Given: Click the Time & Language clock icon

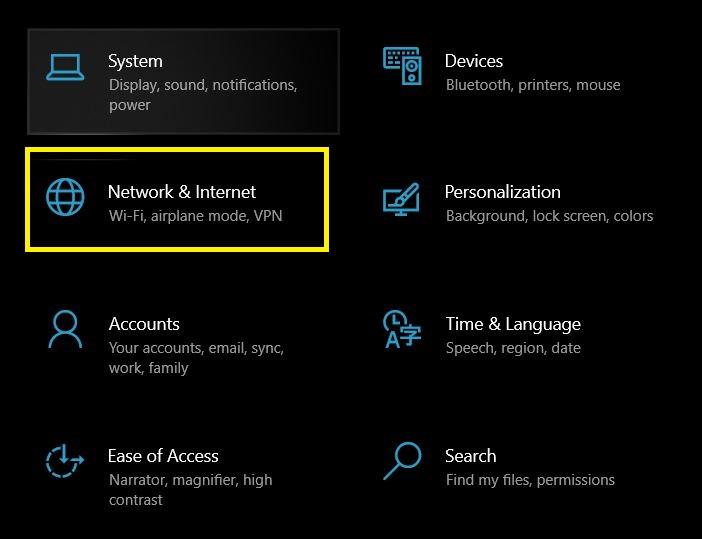Looking at the screenshot, I should (402, 329).
